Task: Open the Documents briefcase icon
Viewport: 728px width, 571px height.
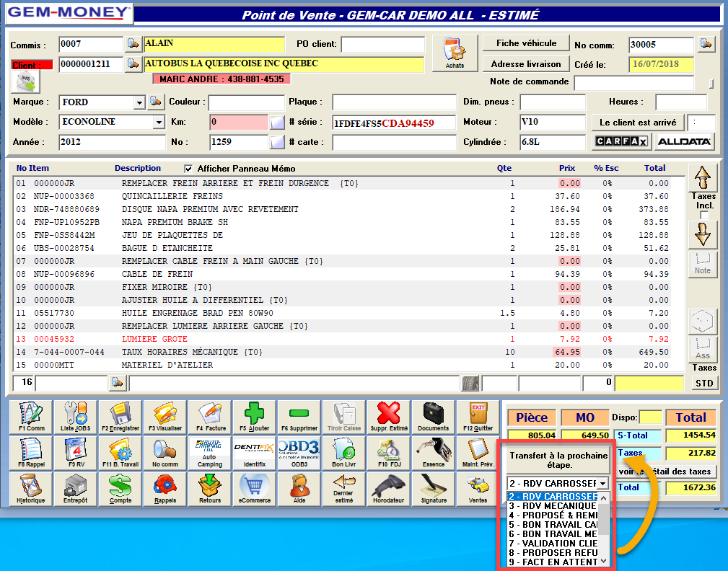Action: pos(433,417)
